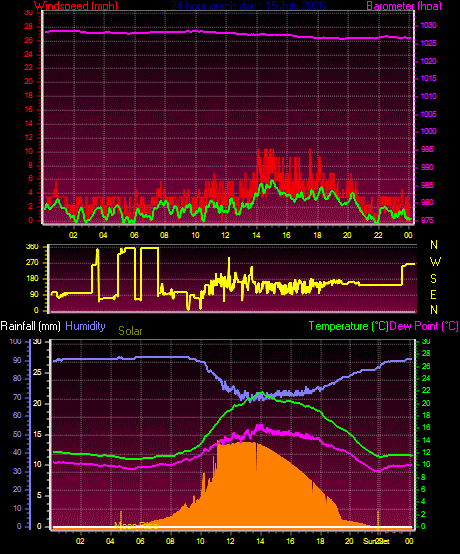Click the '25' value on the white rainfall axis
This screenshot has height=554, width=460.
37,373
